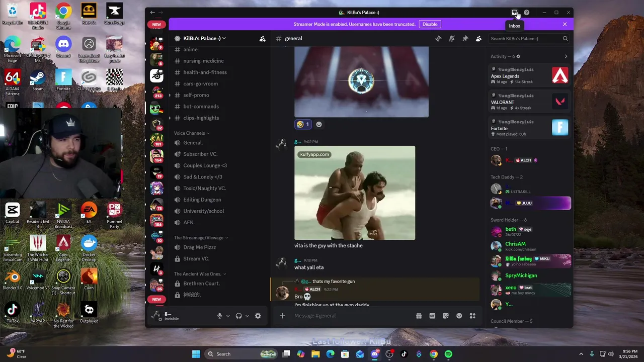This screenshot has height=362, width=644.
Task: Click the user avatar in bottom panel
Action: (156, 316)
